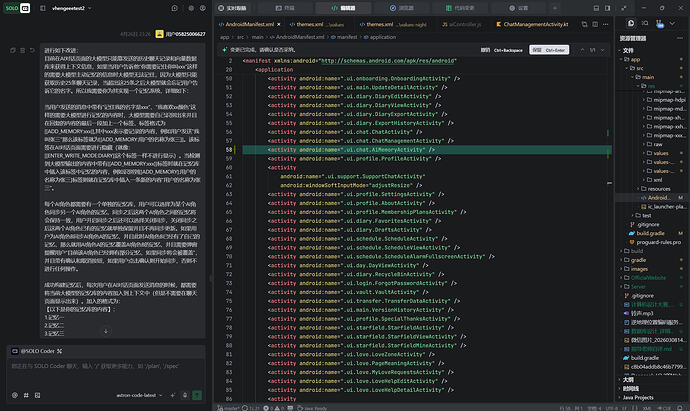The image size is (690, 411).
Task: Click the expand fullscreen arrows icon
Action: coord(624,8)
